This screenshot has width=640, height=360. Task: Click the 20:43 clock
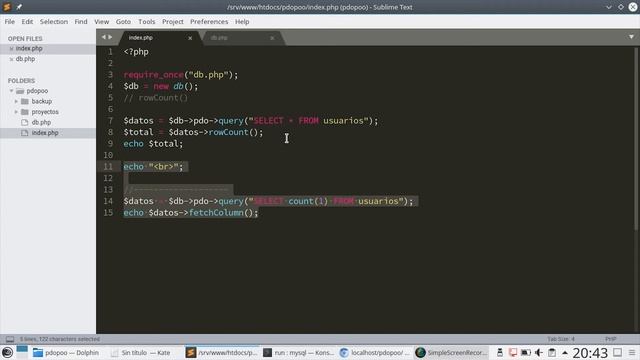pos(590,353)
